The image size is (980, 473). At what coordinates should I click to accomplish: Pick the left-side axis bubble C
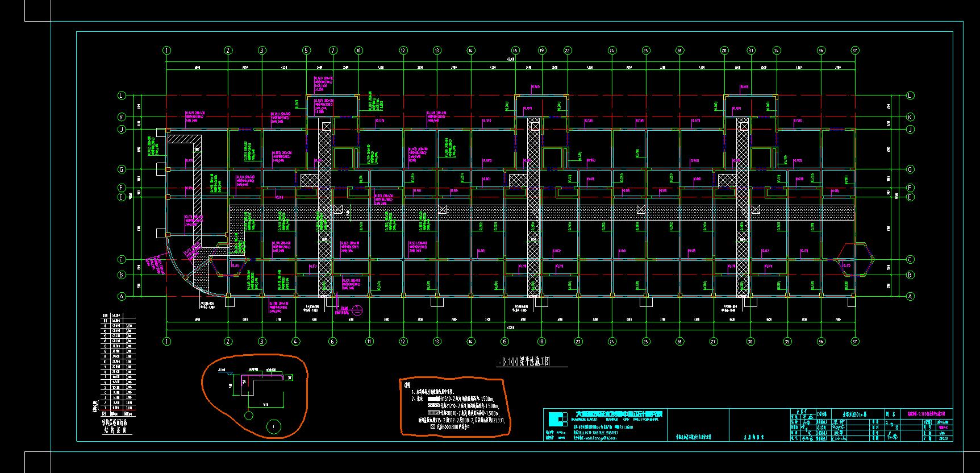121,260
